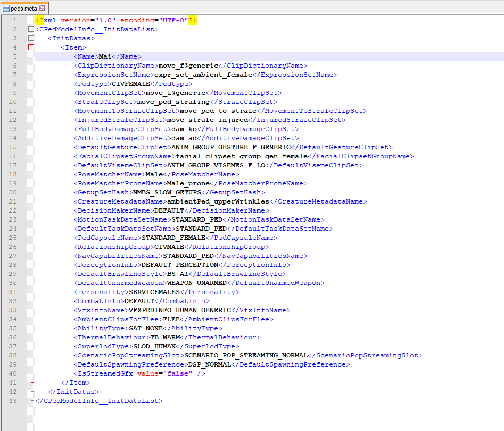
Task: Click the RelationshipGroup value CIVMALE
Action: 169,247
